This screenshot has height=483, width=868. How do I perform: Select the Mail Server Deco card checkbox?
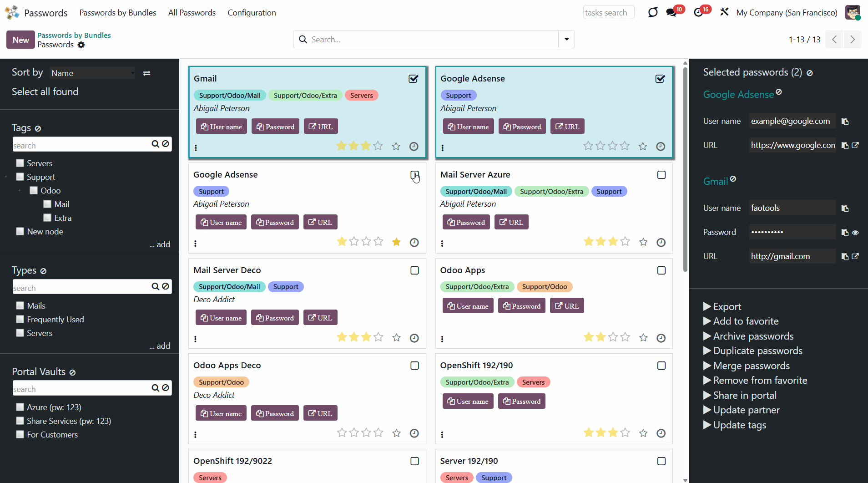pyautogui.click(x=414, y=270)
